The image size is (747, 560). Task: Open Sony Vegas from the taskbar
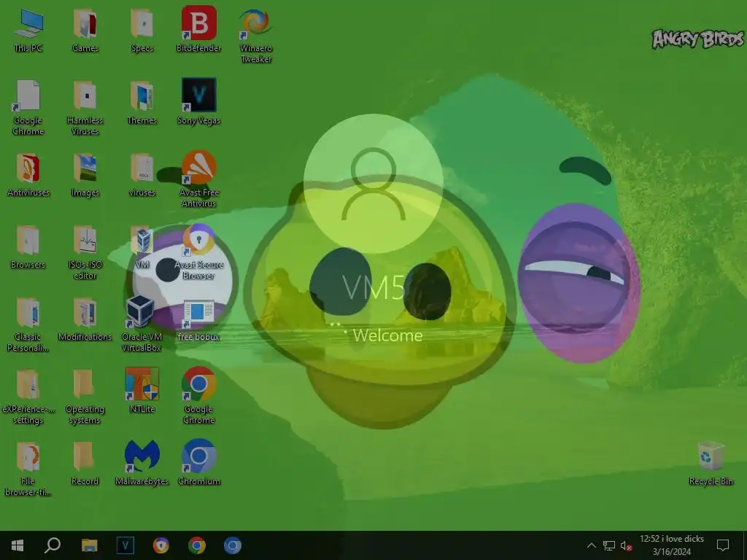[125, 545]
